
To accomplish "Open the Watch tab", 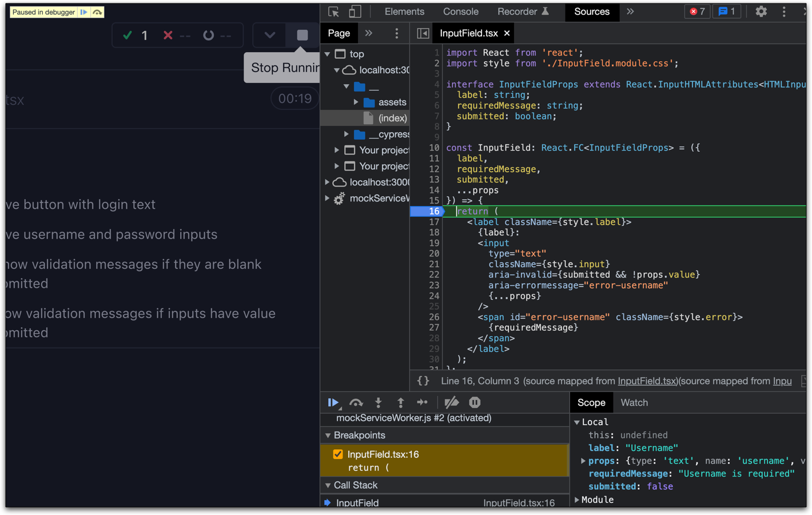I will (634, 402).
